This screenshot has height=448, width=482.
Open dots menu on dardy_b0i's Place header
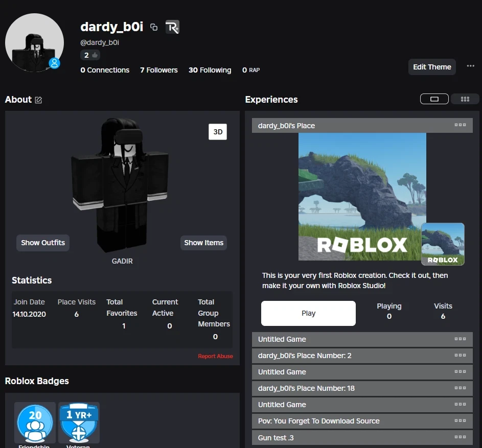click(460, 125)
